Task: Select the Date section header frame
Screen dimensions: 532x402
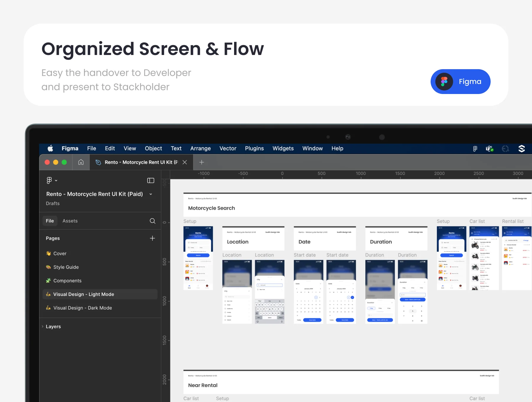Action: point(325,239)
